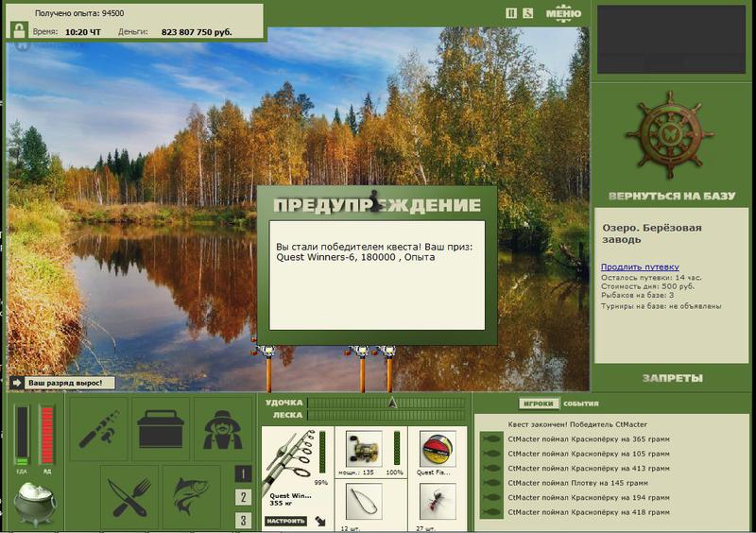Open the Запреты restrictions button
Screen dimensions: 756x533
point(672,378)
